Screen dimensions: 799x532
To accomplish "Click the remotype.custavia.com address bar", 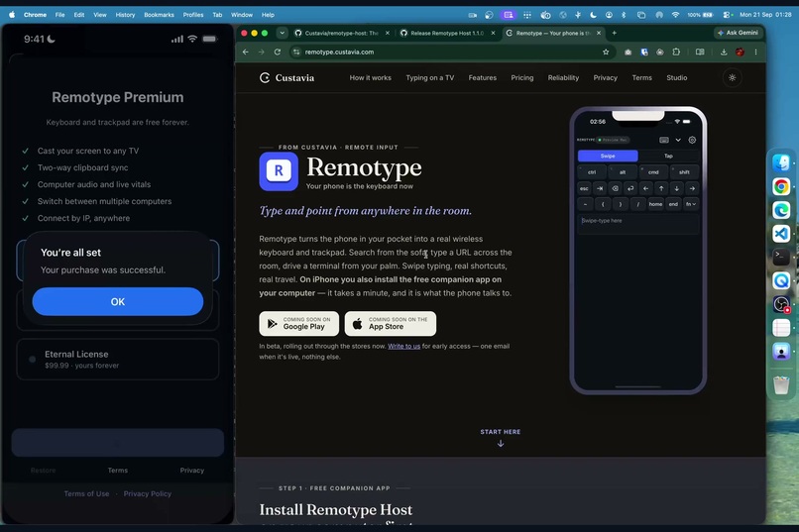I will (451, 52).
